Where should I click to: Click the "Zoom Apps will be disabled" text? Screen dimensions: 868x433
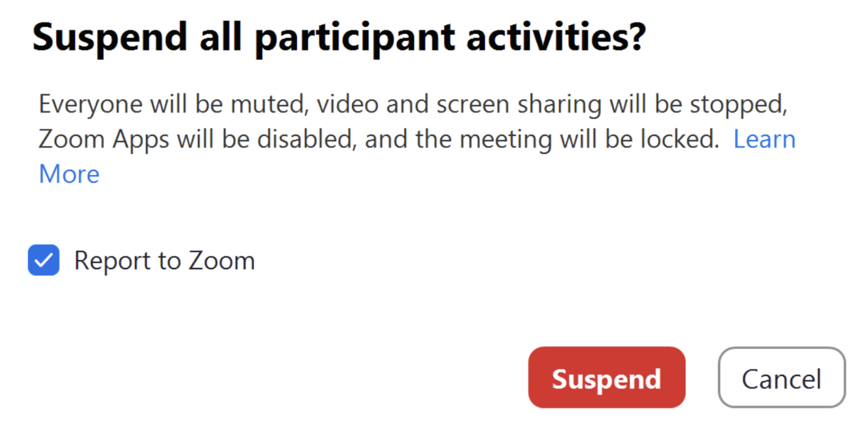click(x=196, y=139)
